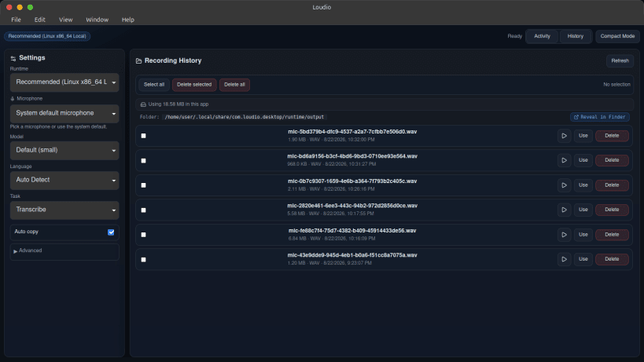
Task: Click filename mic-2820e461-6ee3-443c-94b2-972d2856d0ce.wav
Action: (352, 206)
